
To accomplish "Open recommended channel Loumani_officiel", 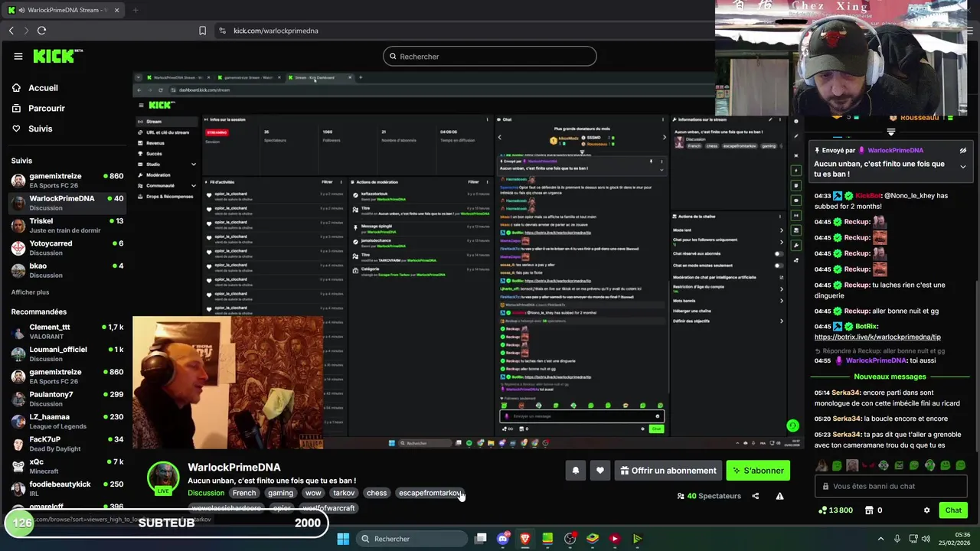I will coord(67,354).
